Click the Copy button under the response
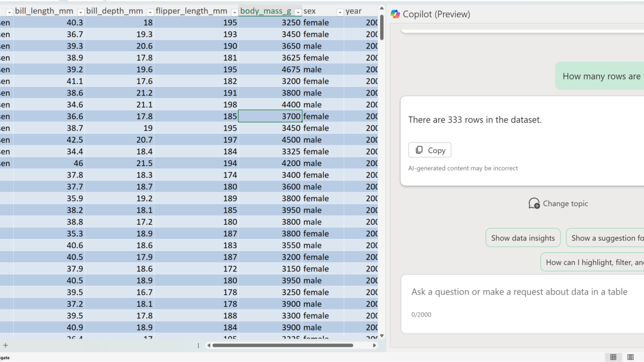This screenshot has width=644, height=362. click(x=430, y=150)
